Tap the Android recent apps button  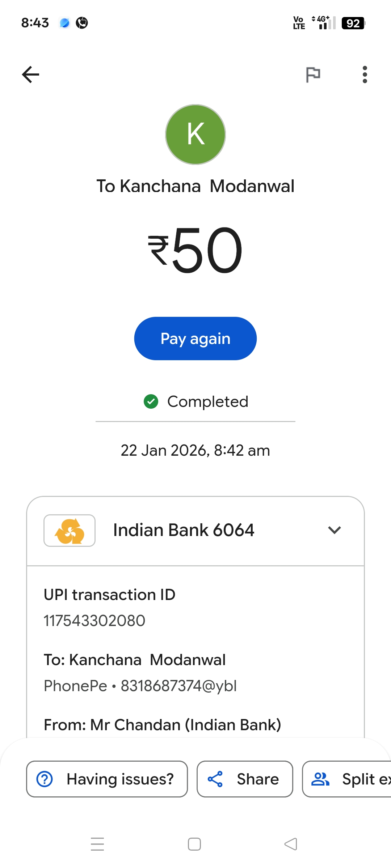coord(97,844)
